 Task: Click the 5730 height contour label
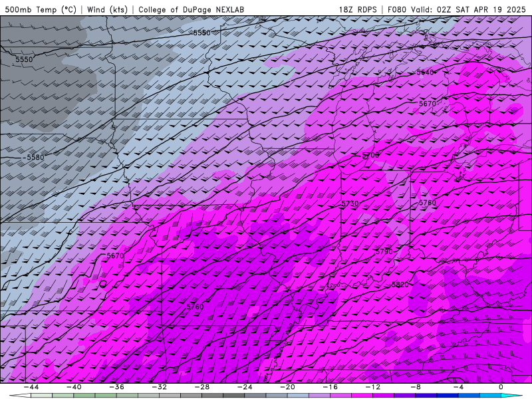point(350,203)
